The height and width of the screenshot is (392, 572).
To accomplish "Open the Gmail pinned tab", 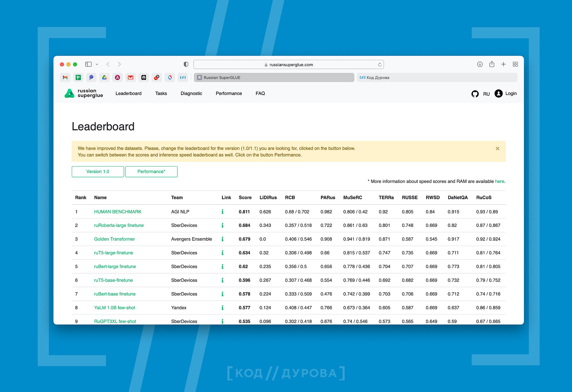I will pos(65,78).
